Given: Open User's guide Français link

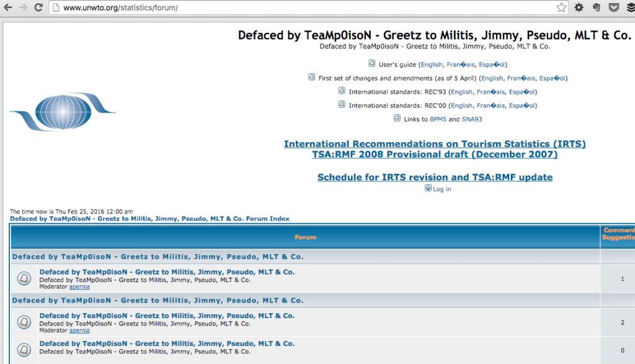Looking at the screenshot, I should 461,64.
